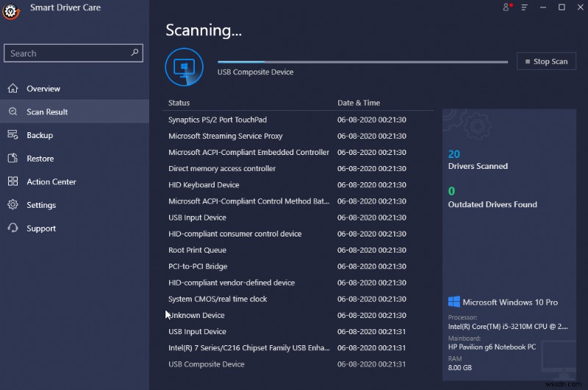Click the Backup icon in sidebar
The image size is (588, 390).
12,135
